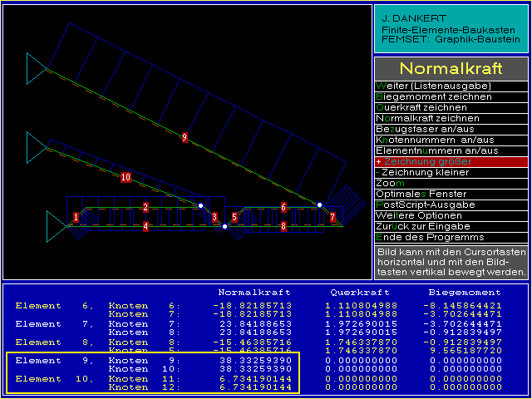532x399 pixels.
Task: Select the red element 2 marker
Action: 145,207
